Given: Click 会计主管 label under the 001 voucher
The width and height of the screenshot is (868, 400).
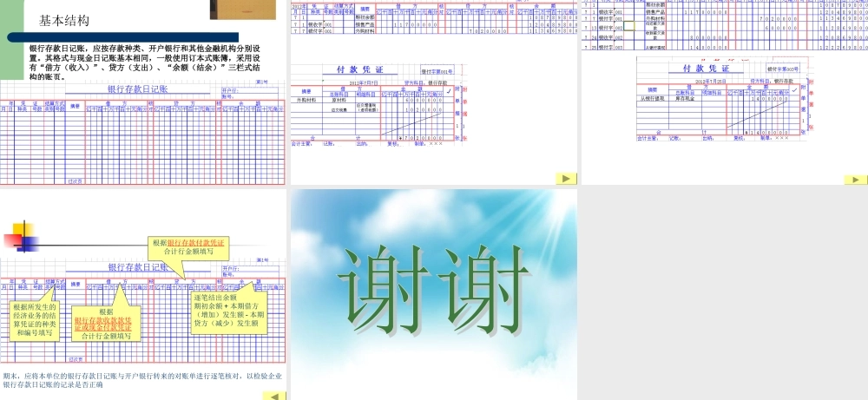Looking at the screenshot, I should [x=302, y=144].
